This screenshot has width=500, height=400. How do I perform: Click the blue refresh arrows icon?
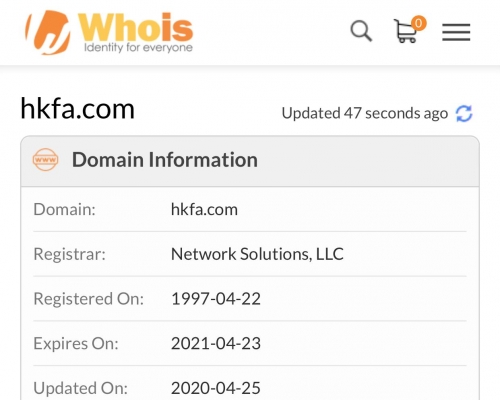[464, 113]
